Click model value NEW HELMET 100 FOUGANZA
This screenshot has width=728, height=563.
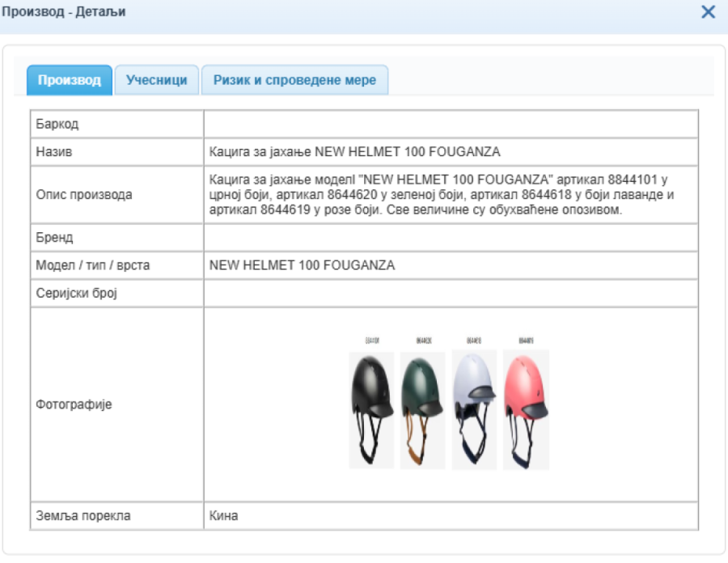(302, 265)
